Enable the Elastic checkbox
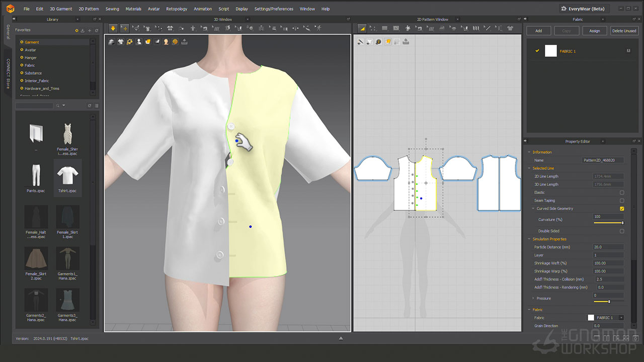The height and width of the screenshot is (362, 644). click(x=622, y=193)
